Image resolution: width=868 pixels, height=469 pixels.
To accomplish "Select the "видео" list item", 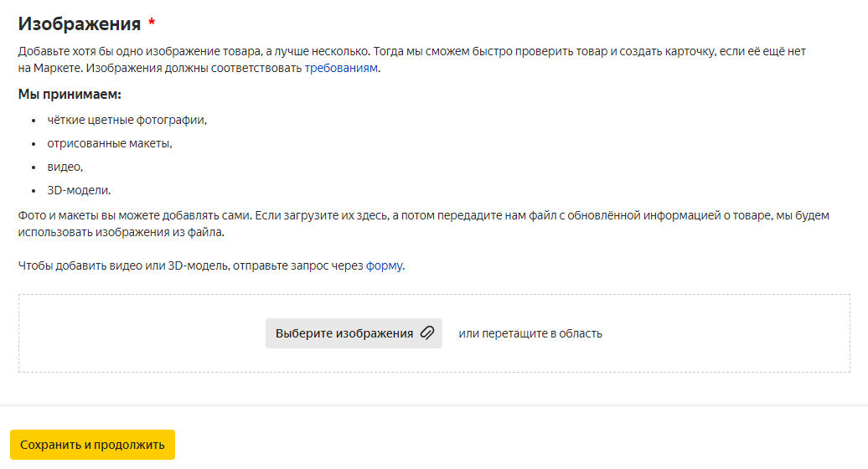I will [x=65, y=167].
